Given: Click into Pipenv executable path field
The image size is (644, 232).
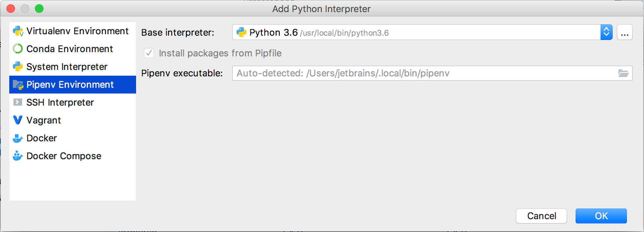Looking at the screenshot, I should coord(424,73).
